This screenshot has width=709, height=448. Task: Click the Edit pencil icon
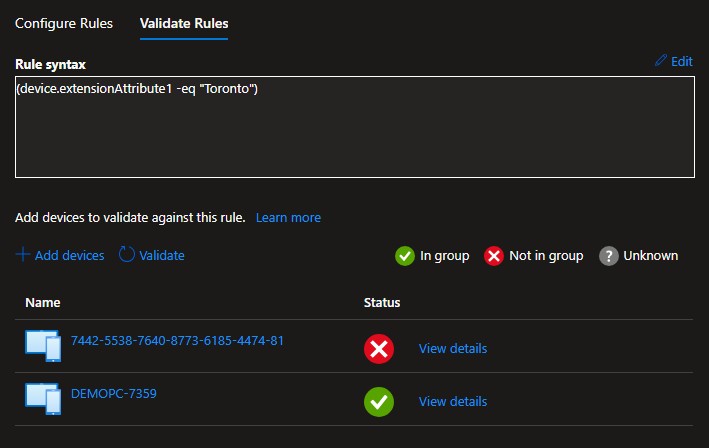click(660, 61)
